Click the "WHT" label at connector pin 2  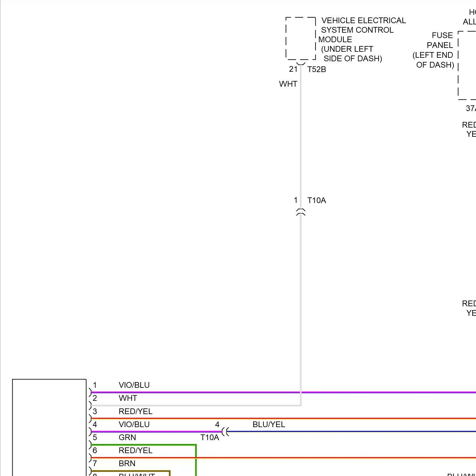click(x=128, y=398)
